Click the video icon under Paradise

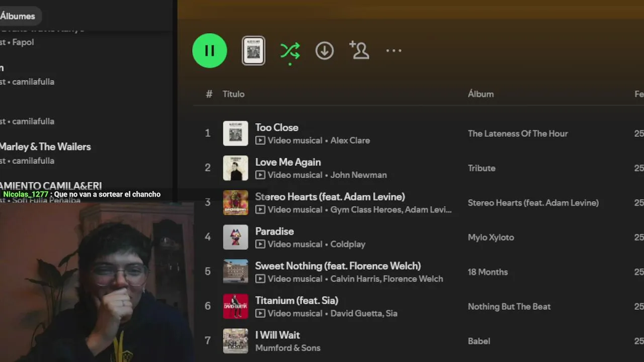(260, 244)
